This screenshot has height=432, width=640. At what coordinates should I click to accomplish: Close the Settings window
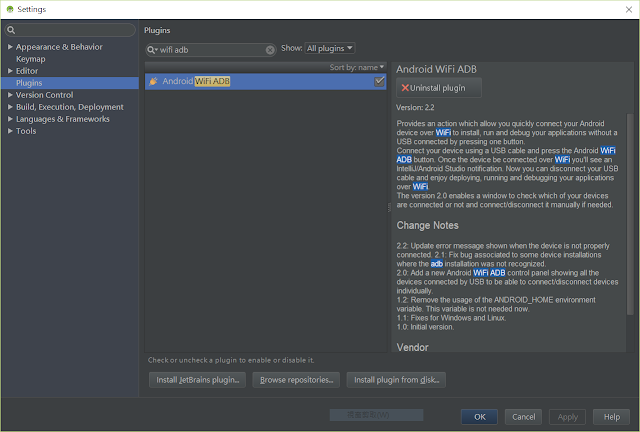click(629, 9)
